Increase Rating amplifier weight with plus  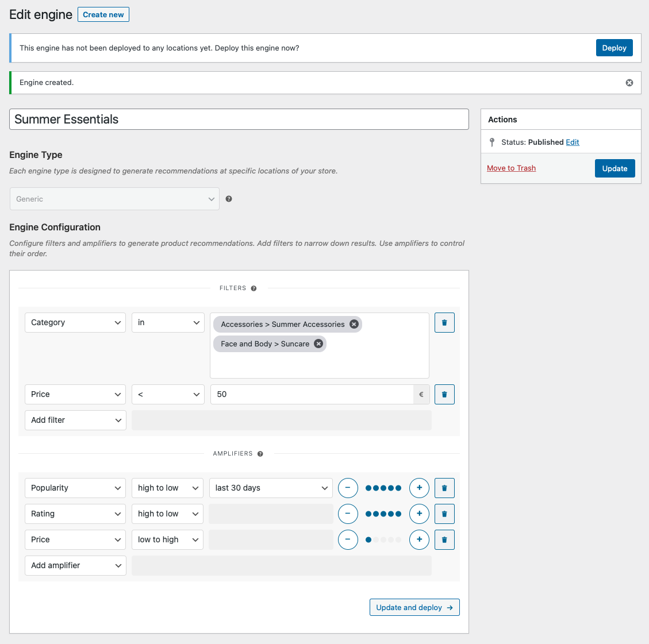(x=419, y=514)
